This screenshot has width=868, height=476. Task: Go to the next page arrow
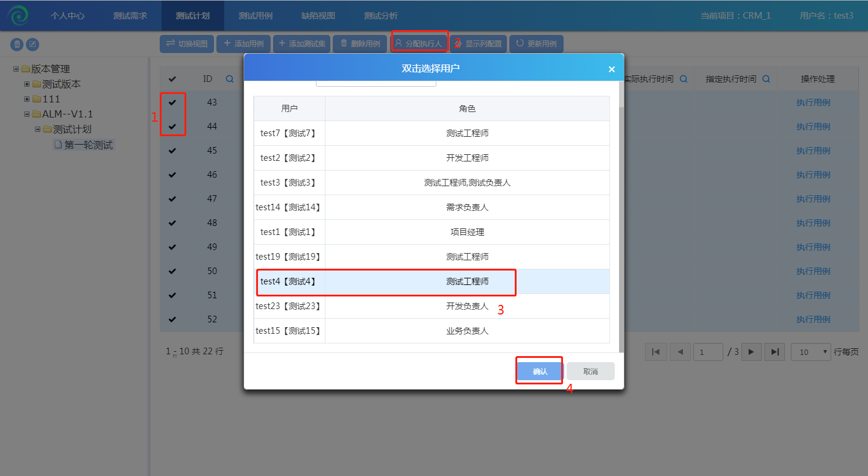751,352
